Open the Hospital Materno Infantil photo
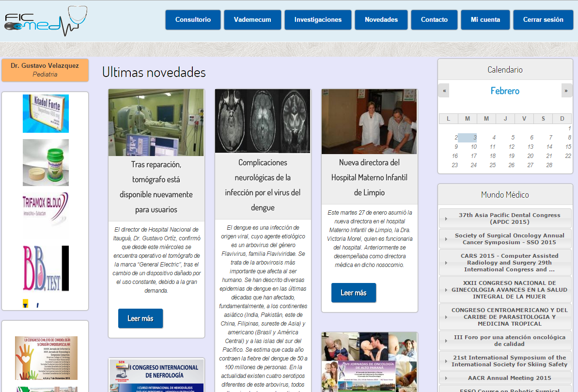The width and height of the screenshot is (578, 392). click(369, 121)
